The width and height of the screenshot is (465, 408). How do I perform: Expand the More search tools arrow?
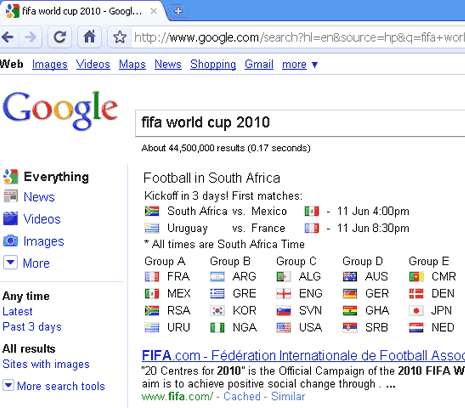pyautogui.click(x=8, y=386)
